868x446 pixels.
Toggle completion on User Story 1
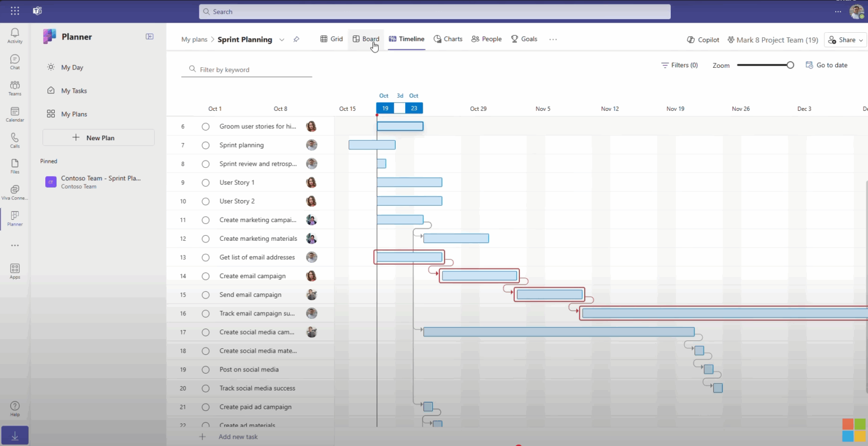coord(206,182)
